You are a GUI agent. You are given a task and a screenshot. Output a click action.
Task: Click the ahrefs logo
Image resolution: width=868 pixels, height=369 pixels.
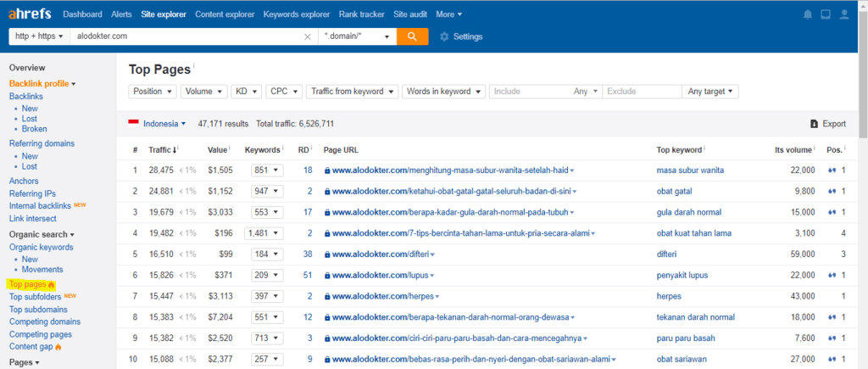point(31,14)
